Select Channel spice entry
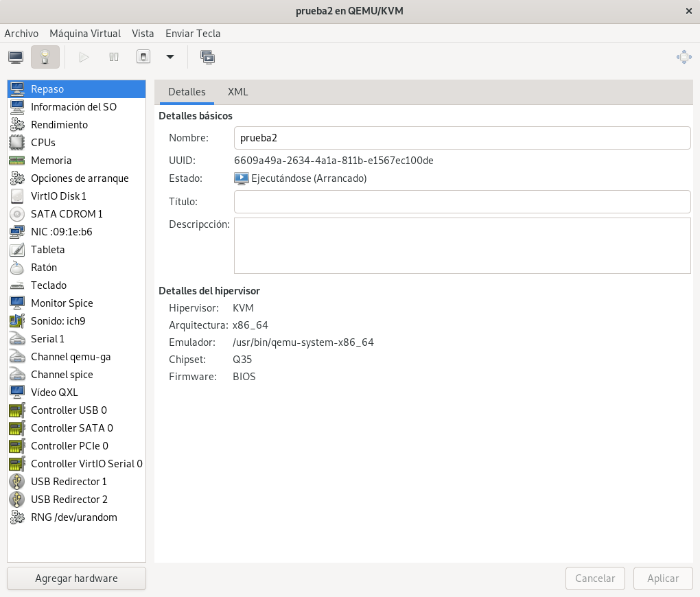 click(x=76, y=375)
